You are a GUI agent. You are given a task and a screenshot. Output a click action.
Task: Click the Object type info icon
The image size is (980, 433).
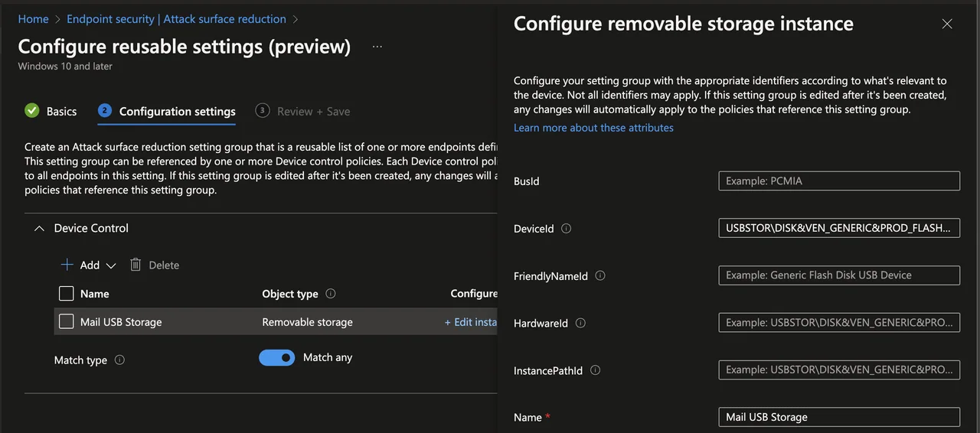coord(331,294)
